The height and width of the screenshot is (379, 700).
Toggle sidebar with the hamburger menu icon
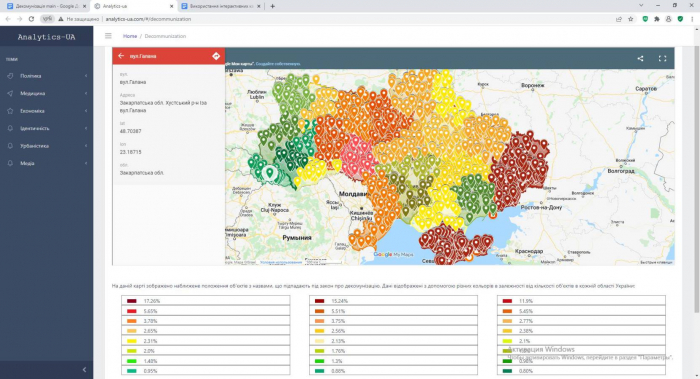click(108, 36)
